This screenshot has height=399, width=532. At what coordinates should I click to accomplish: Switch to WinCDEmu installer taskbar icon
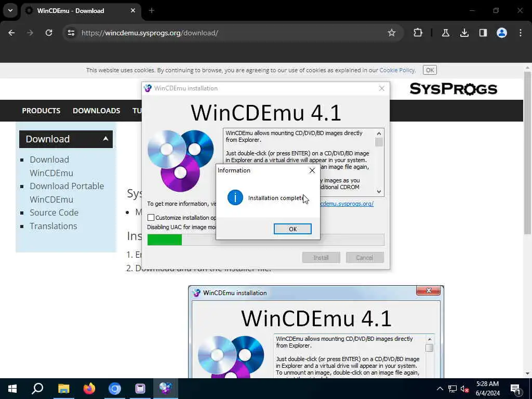coord(166,389)
